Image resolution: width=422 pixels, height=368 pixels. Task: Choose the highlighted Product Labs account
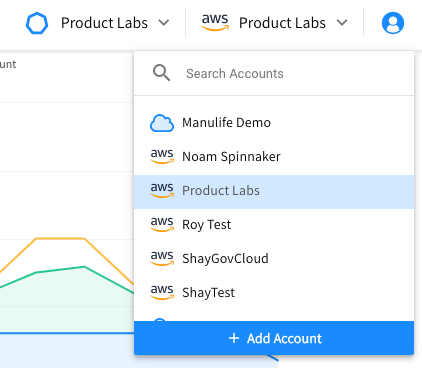274,192
